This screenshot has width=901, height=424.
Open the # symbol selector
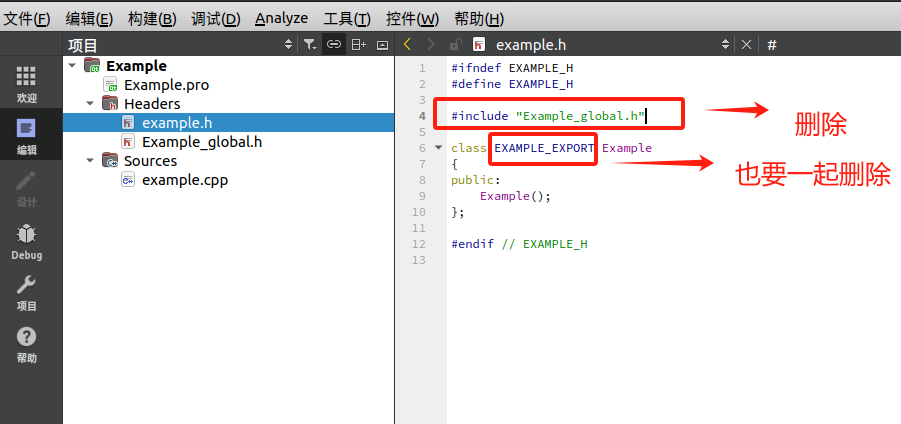click(x=772, y=45)
